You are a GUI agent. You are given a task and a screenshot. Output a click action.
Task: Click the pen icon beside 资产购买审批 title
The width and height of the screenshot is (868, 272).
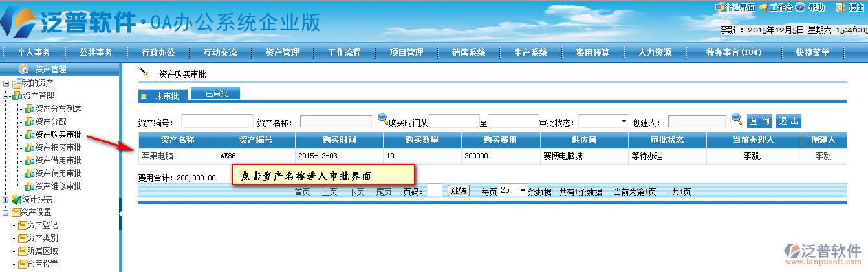(144, 71)
